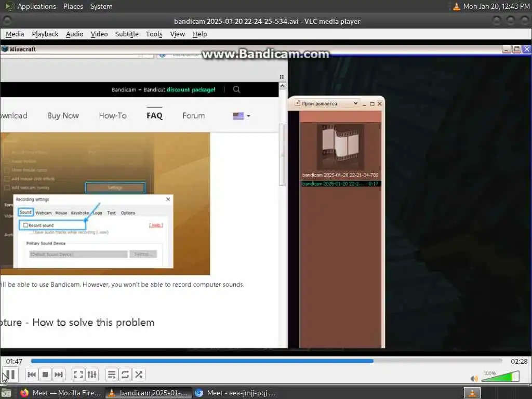Set volume using the green volume slider
This screenshot has width=532, height=399.
(x=500, y=376)
